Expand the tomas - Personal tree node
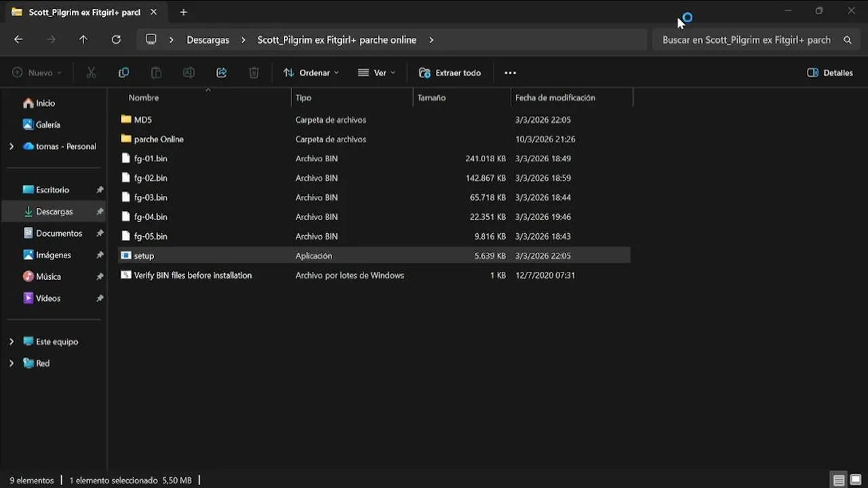Screen dimensions: 868x488 12,146
